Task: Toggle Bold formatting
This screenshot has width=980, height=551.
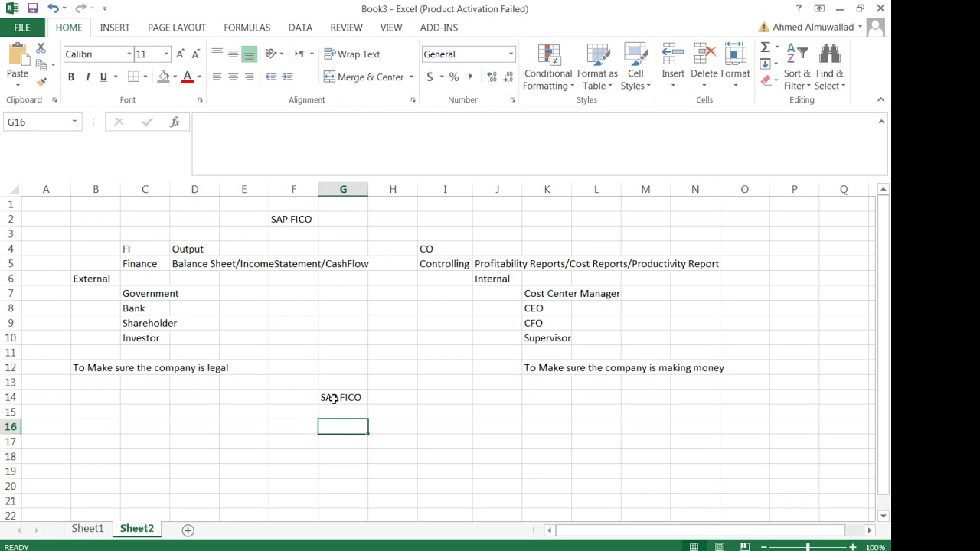Action: click(x=71, y=77)
